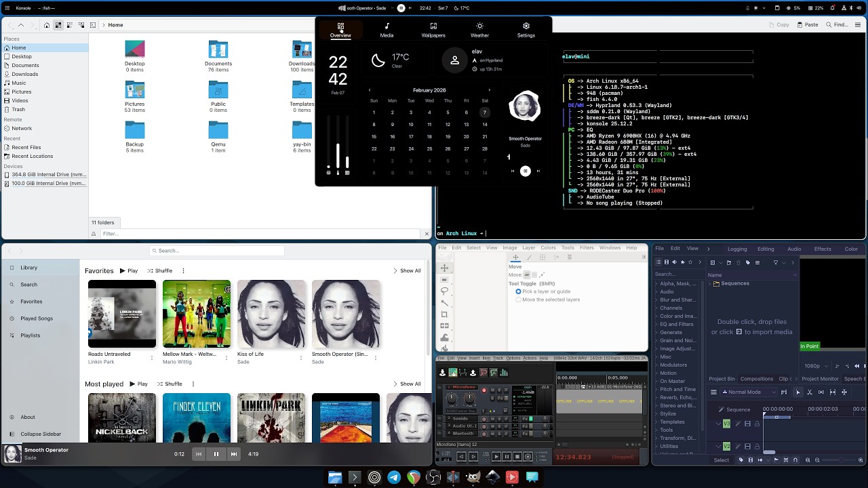
Task: Select the Free Select lasso tool in GIMP
Action: point(444,291)
